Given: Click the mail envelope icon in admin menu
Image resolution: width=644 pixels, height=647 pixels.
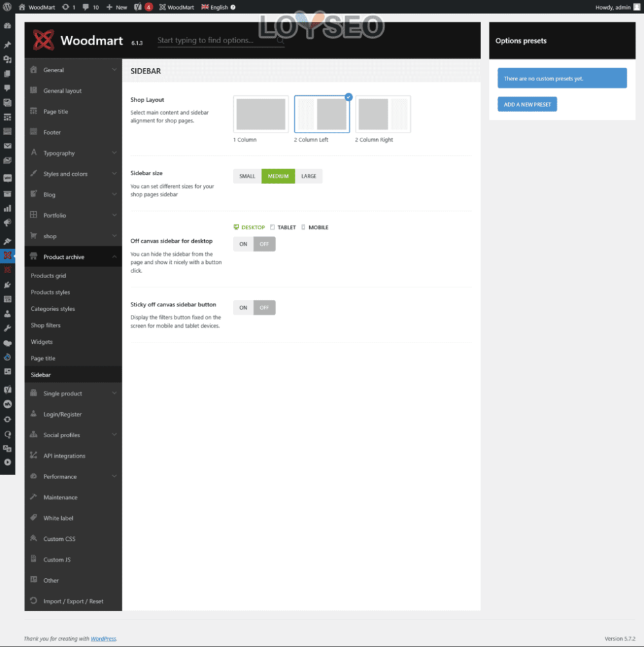Looking at the screenshot, I should click(8, 145).
